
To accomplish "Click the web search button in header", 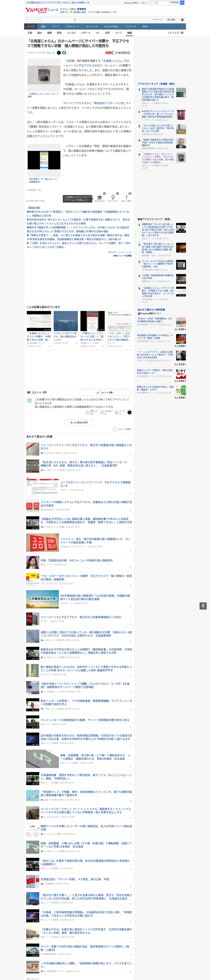I will coord(182,3).
